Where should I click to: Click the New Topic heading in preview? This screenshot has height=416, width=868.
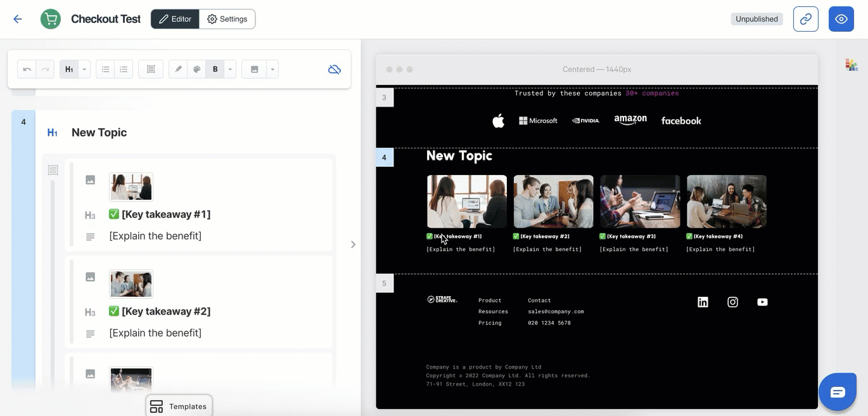[x=459, y=156]
